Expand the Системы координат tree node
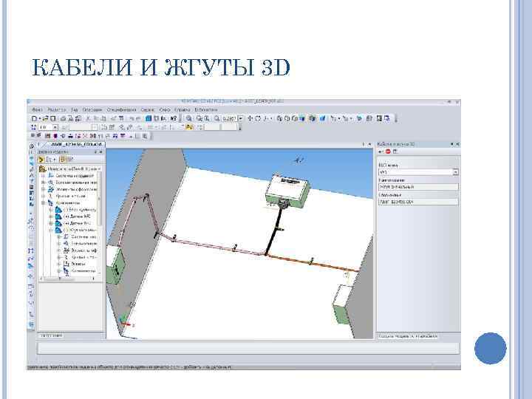 pyautogui.click(x=44, y=176)
